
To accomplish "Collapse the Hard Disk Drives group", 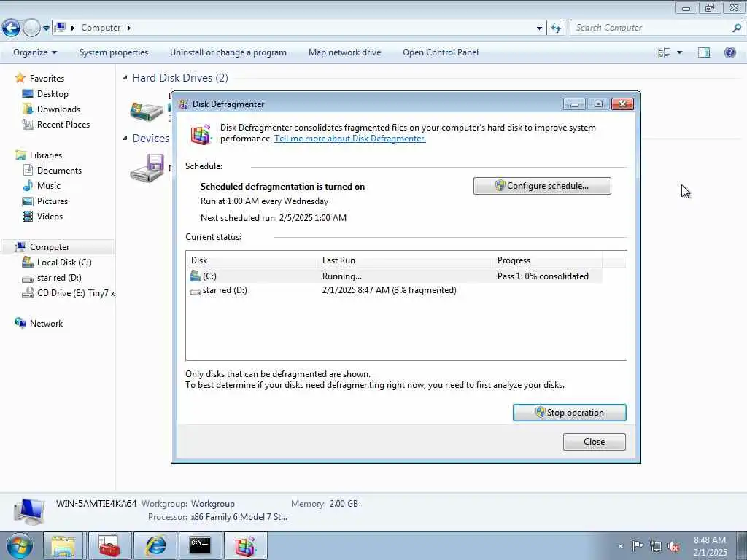I will tap(125, 77).
